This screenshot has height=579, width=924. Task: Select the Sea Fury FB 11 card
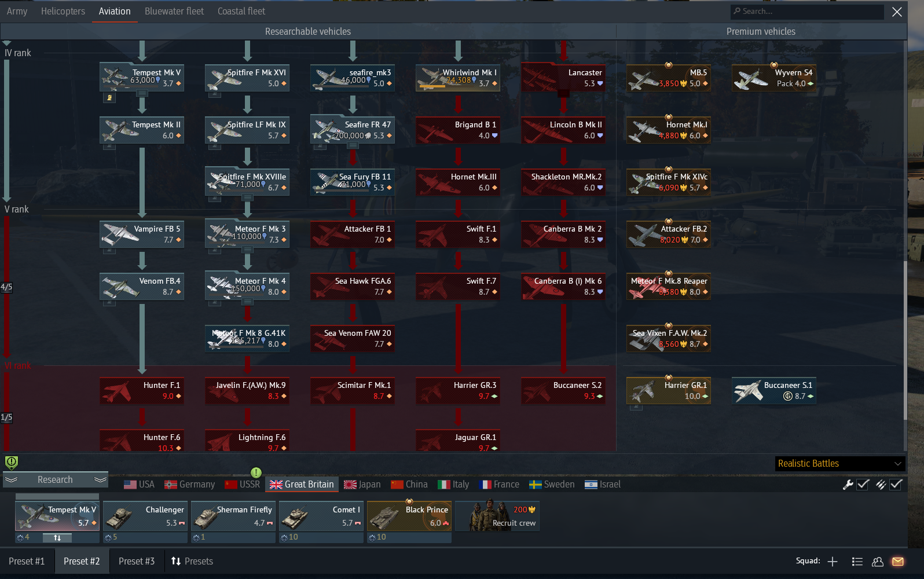(353, 182)
